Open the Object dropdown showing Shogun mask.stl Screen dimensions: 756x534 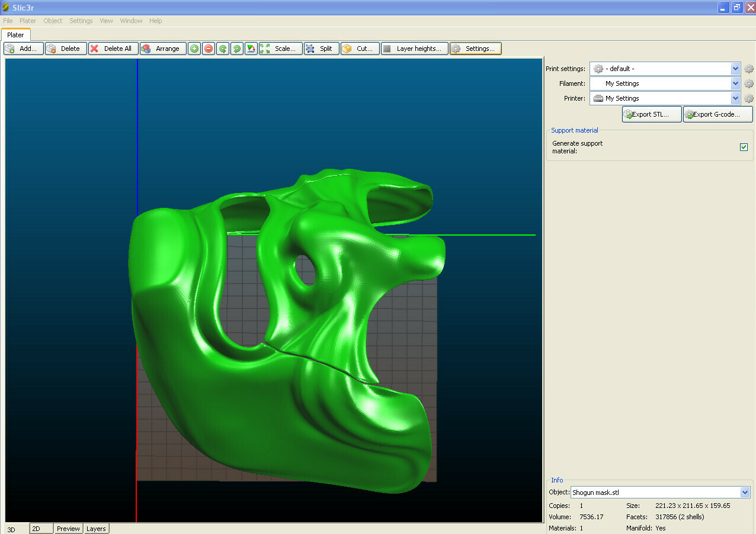pyautogui.click(x=745, y=492)
